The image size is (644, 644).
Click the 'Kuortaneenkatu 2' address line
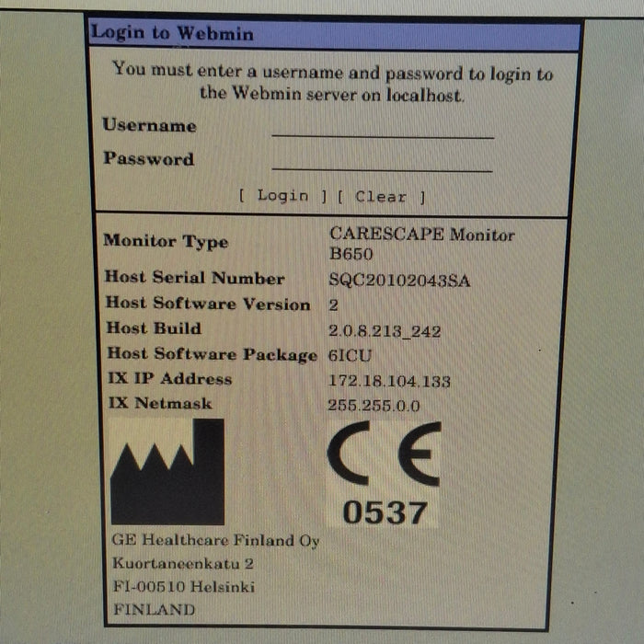click(x=183, y=563)
